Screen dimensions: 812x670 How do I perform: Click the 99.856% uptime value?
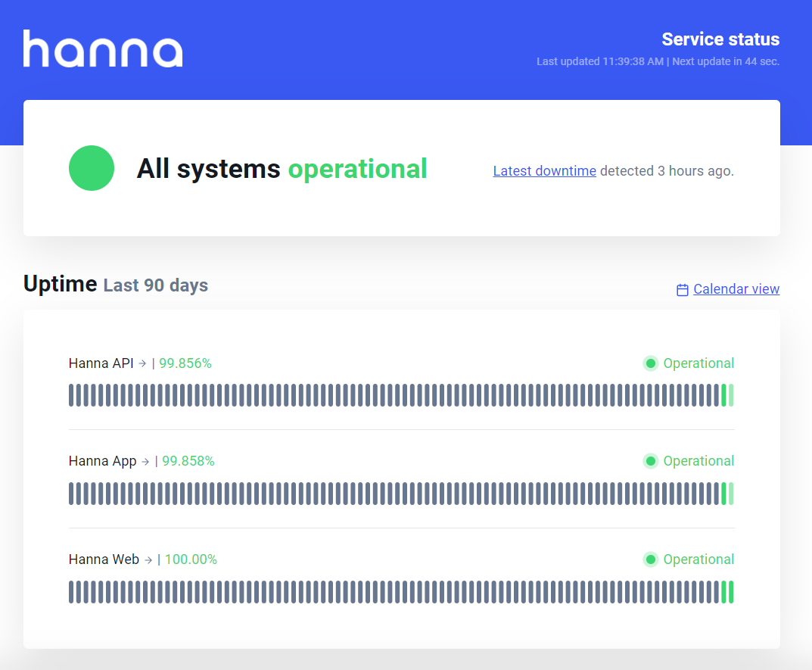(185, 363)
